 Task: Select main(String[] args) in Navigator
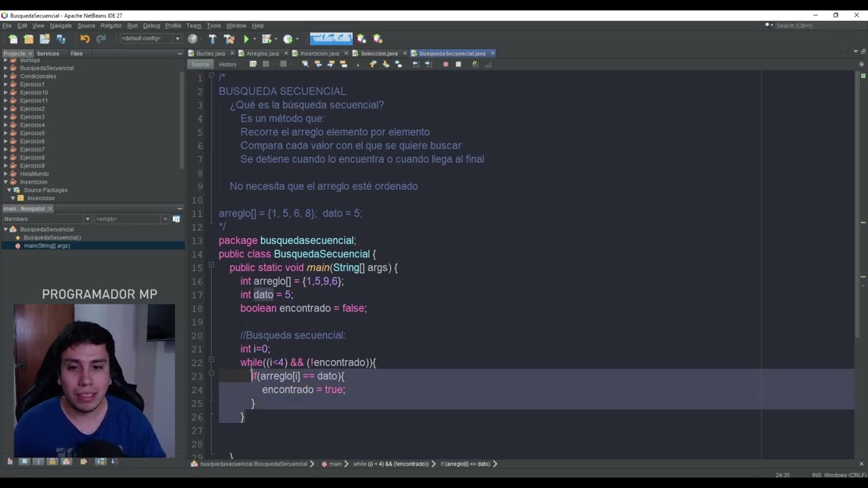tap(47, 245)
